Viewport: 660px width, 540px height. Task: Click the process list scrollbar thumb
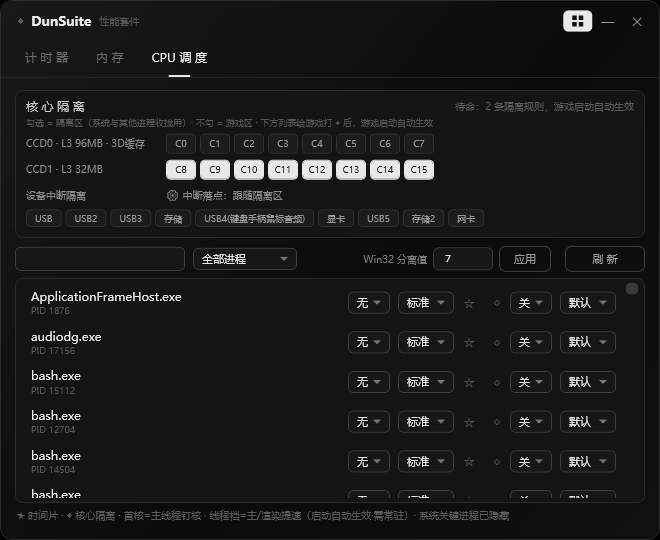point(631,289)
